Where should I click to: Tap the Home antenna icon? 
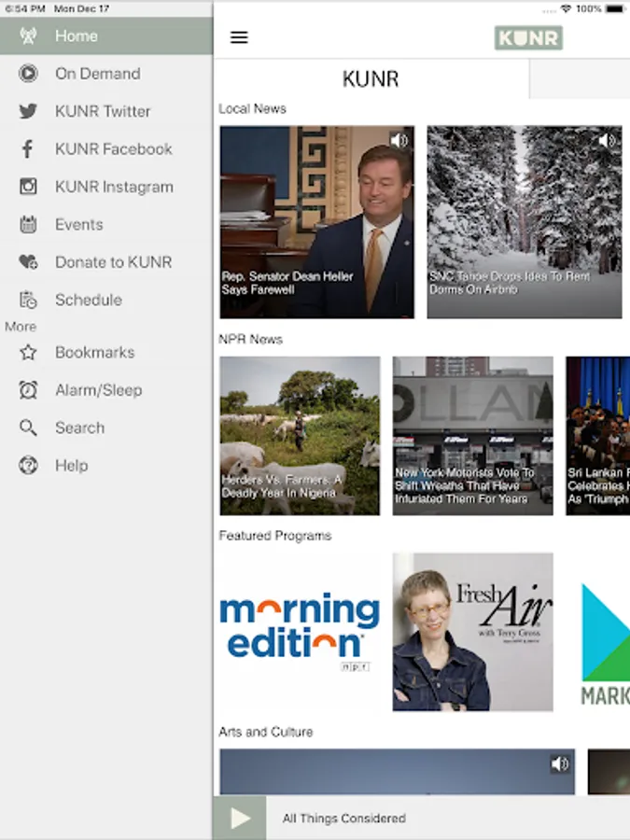click(x=28, y=35)
